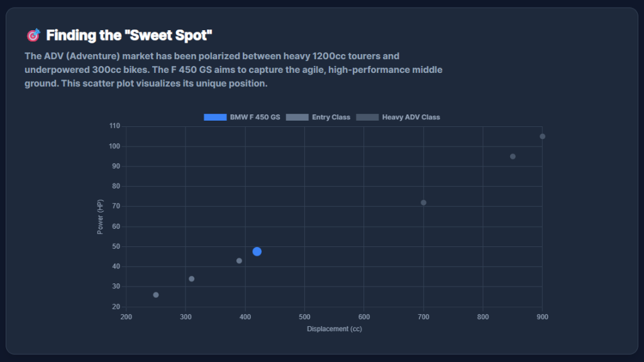Screen dimensions: 644x362
Task: Click the Power (HP) axis title
Action: pyautogui.click(x=100, y=217)
